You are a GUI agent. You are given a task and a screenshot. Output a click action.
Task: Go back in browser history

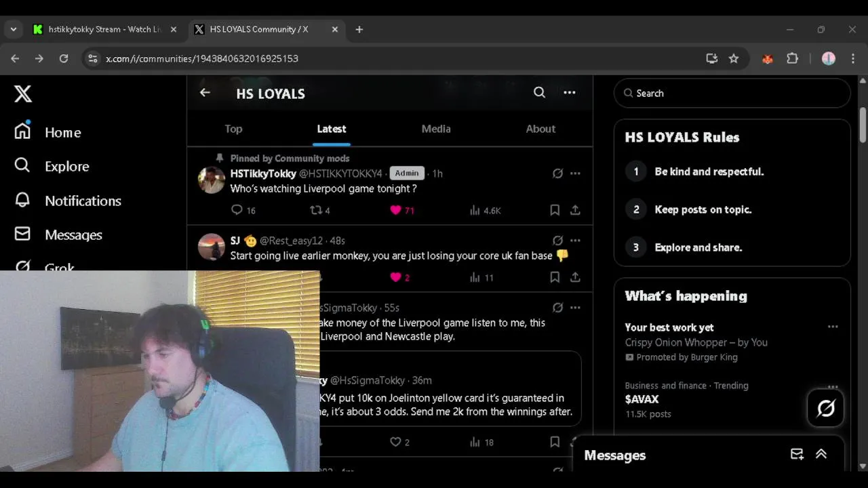tap(15, 58)
